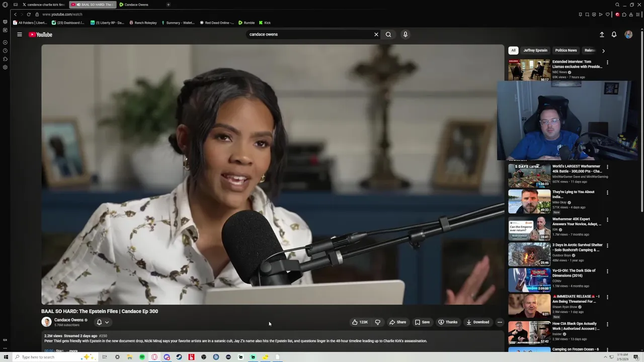Open Candace Owens channel avatar
The width and height of the screenshot is (644, 362).
(x=46, y=322)
